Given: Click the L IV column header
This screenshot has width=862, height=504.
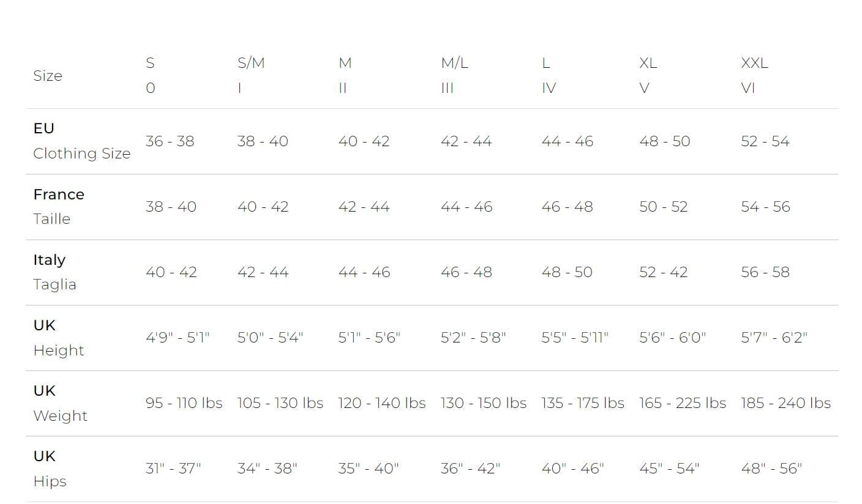Looking at the screenshot, I should click(549, 75).
